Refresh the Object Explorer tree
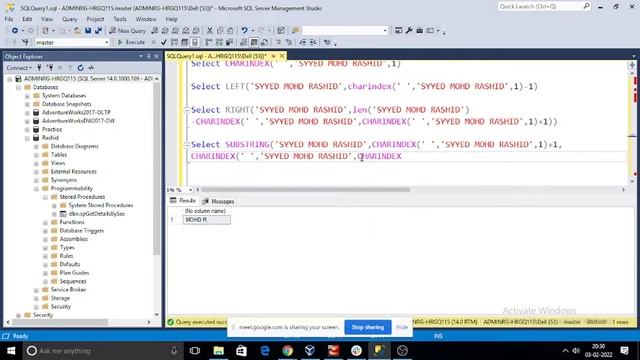Screen dimensions: 640x360 click(80, 68)
